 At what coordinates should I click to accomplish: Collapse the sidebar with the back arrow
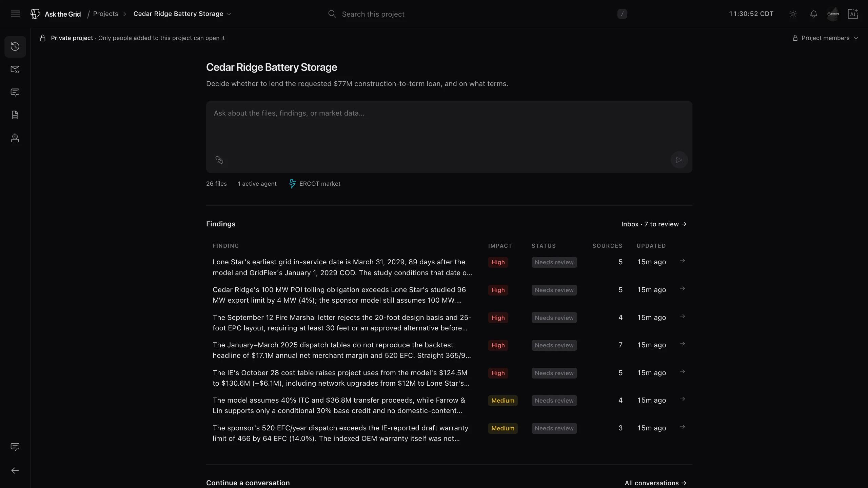pyautogui.click(x=15, y=470)
